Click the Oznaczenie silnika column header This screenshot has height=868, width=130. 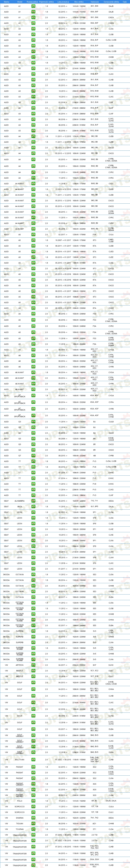coord(111,2)
